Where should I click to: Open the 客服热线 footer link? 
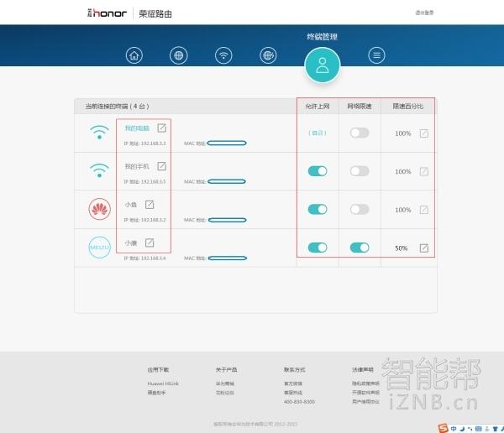pyautogui.click(x=293, y=393)
